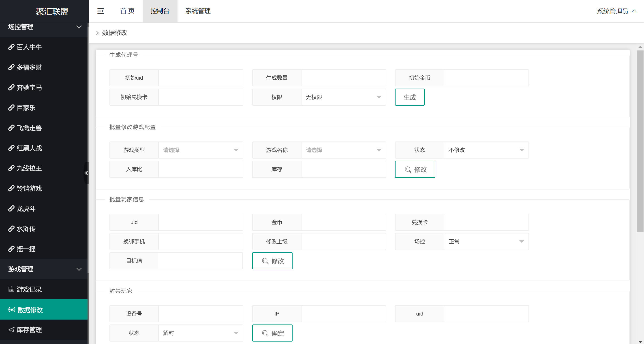Switch to the 系统管理 tab

click(198, 11)
